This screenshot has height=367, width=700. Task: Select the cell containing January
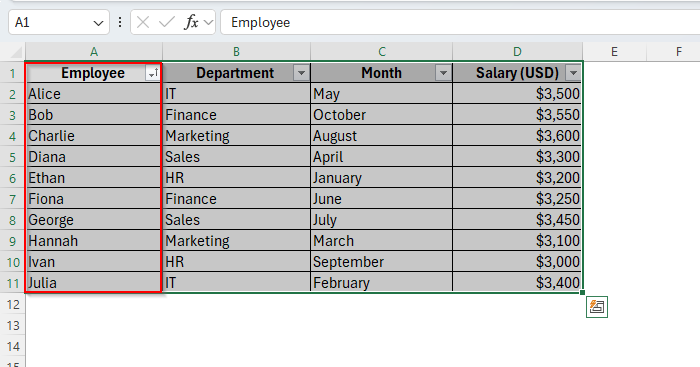coord(382,178)
